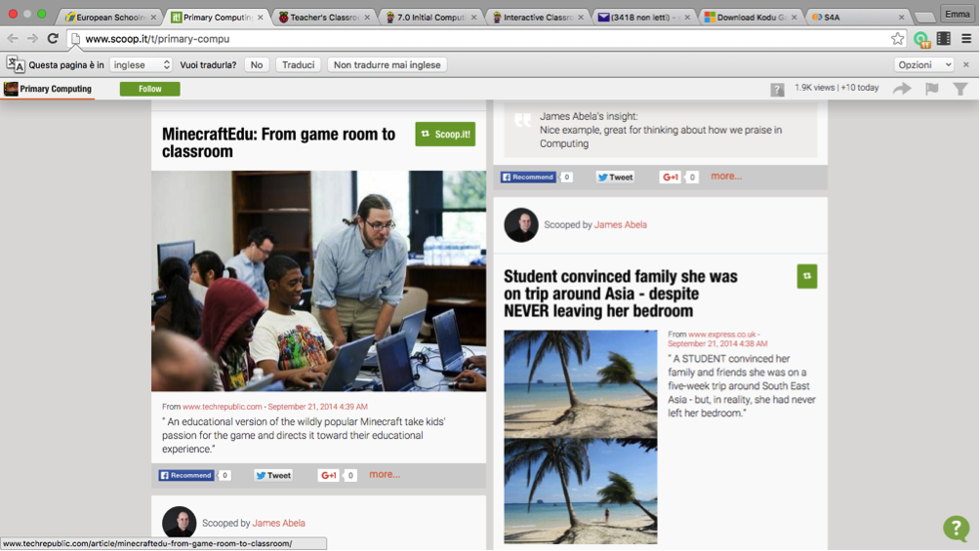Open the Chrome hamburger menu
The width and height of the screenshot is (980, 551).
tap(966, 39)
